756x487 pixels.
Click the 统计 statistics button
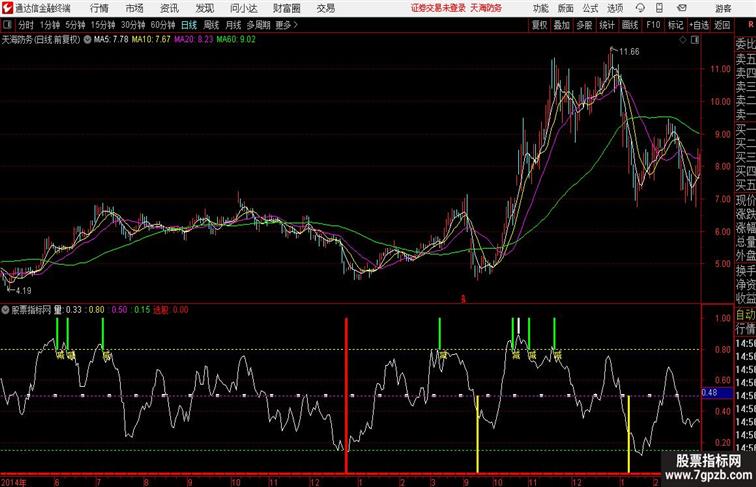point(607,25)
